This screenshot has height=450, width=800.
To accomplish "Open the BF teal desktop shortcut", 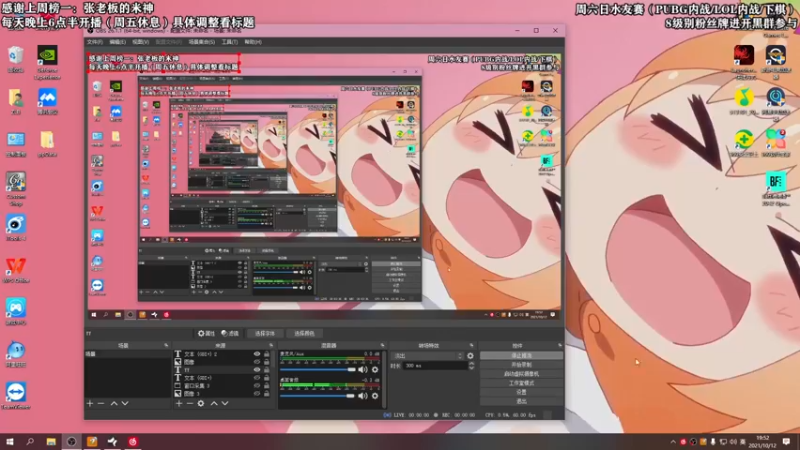I will [776, 188].
